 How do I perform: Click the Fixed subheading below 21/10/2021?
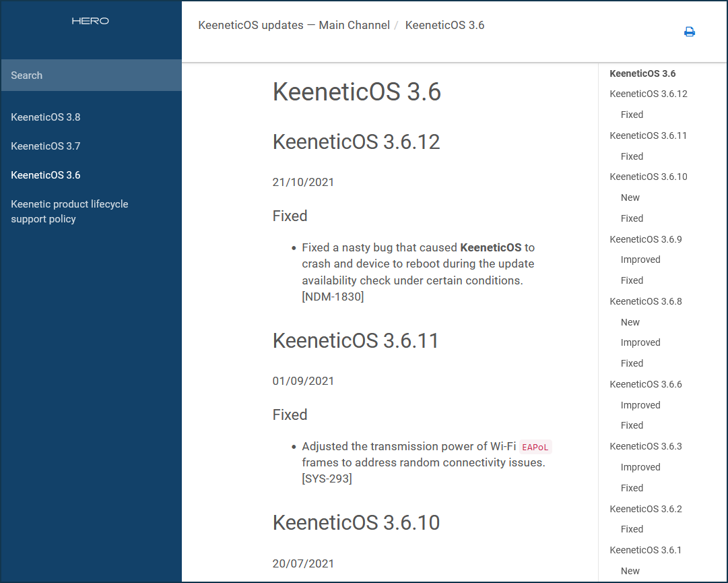pos(290,216)
